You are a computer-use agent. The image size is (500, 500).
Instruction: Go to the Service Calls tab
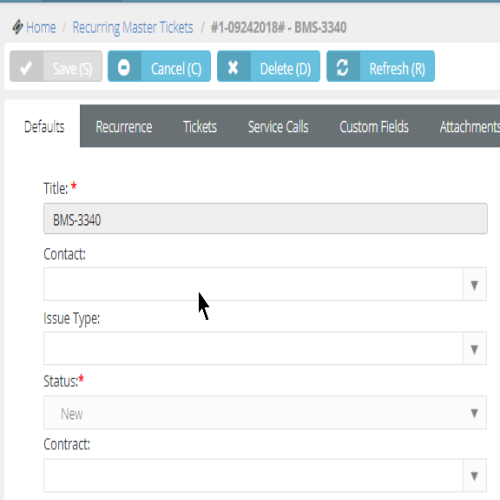pyautogui.click(x=278, y=127)
